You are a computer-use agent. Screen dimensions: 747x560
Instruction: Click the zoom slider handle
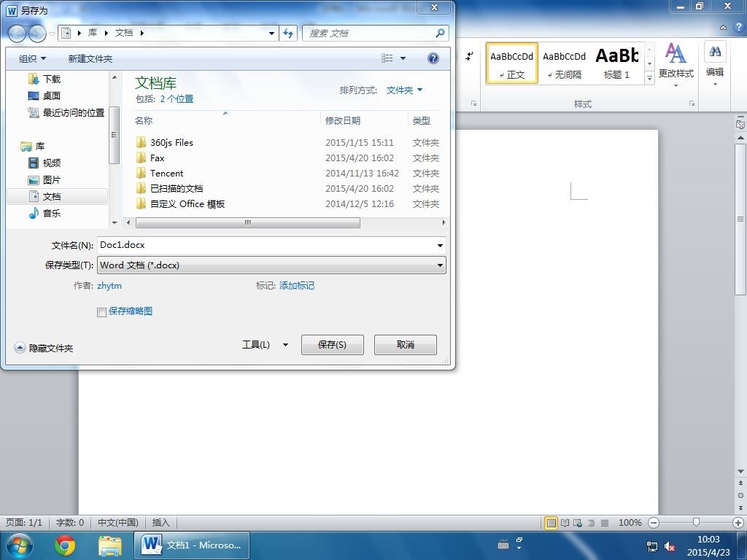(x=696, y=523)
